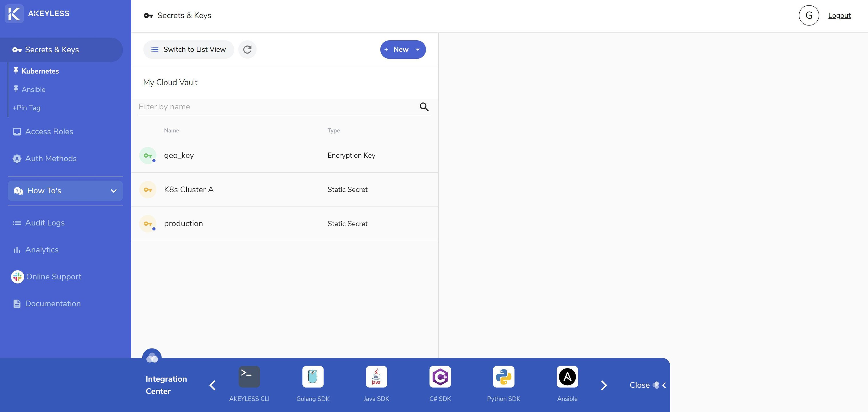Screen dimensions: 868x412
Task: Select the production item name
Action: click(x=183, y=224)
